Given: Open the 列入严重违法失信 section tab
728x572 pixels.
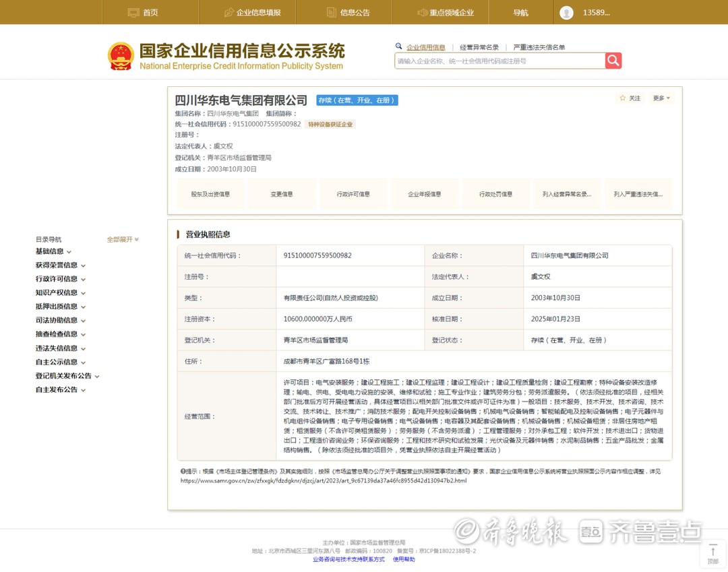Looking at the screenshot, I should click(638, 194).
